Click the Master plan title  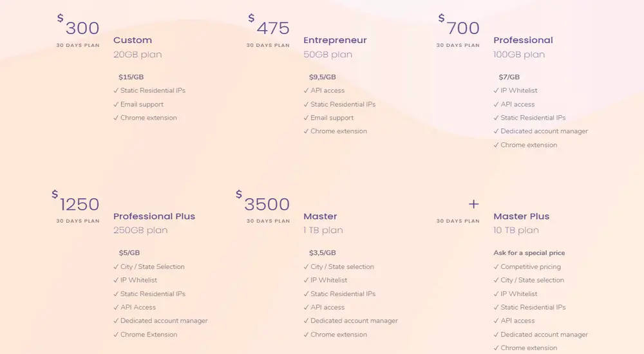[x=320, y=216]
